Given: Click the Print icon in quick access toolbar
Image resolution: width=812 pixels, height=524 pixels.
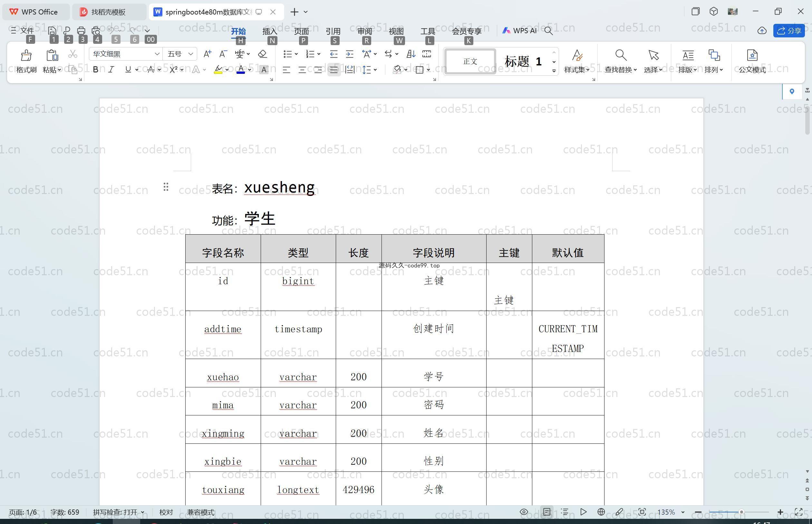Looking at the screenshot, I should (81, 31).
